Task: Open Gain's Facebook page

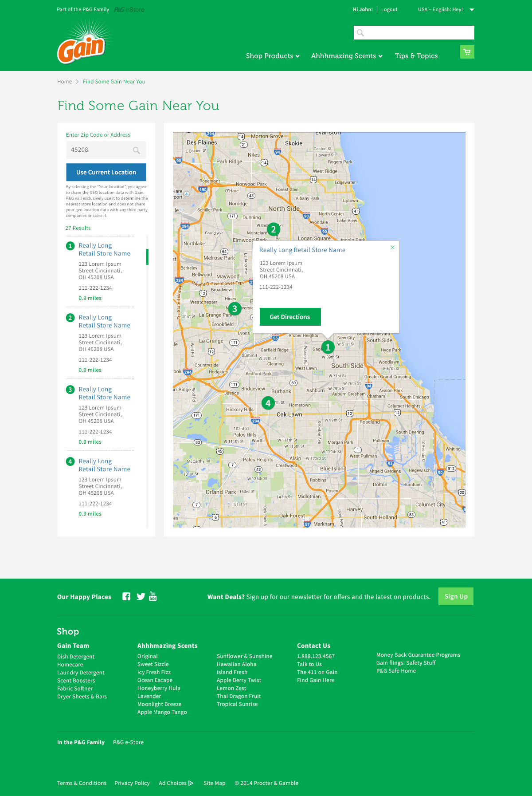Action: click(x=126, y=597)
